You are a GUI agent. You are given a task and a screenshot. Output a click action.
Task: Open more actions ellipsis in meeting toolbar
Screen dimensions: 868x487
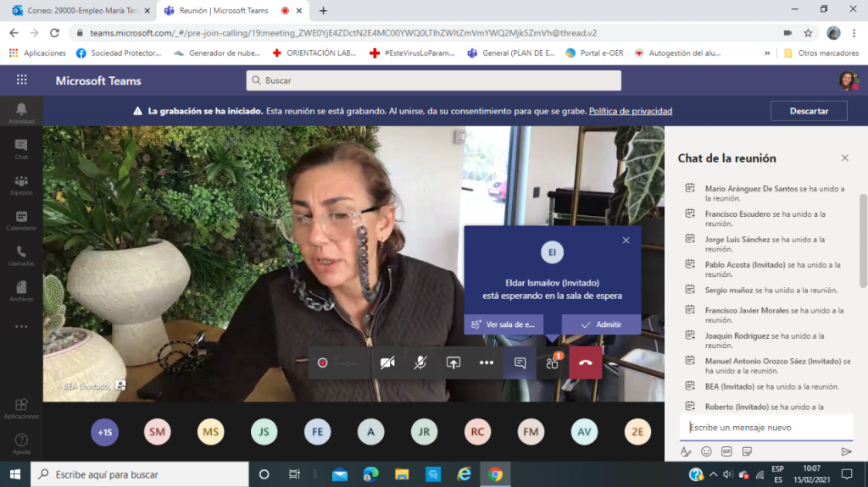487,362
